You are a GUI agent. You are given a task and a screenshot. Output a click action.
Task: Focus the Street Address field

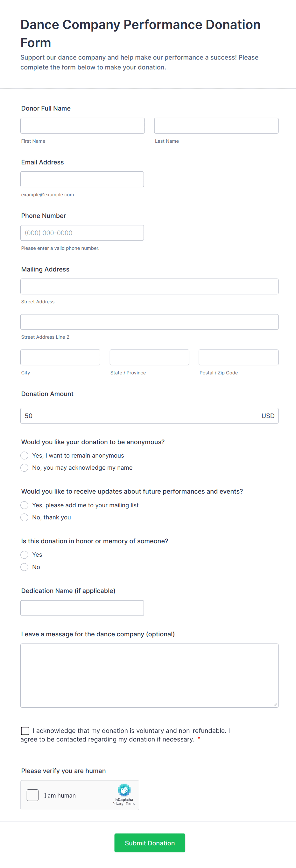click(149, 286)
